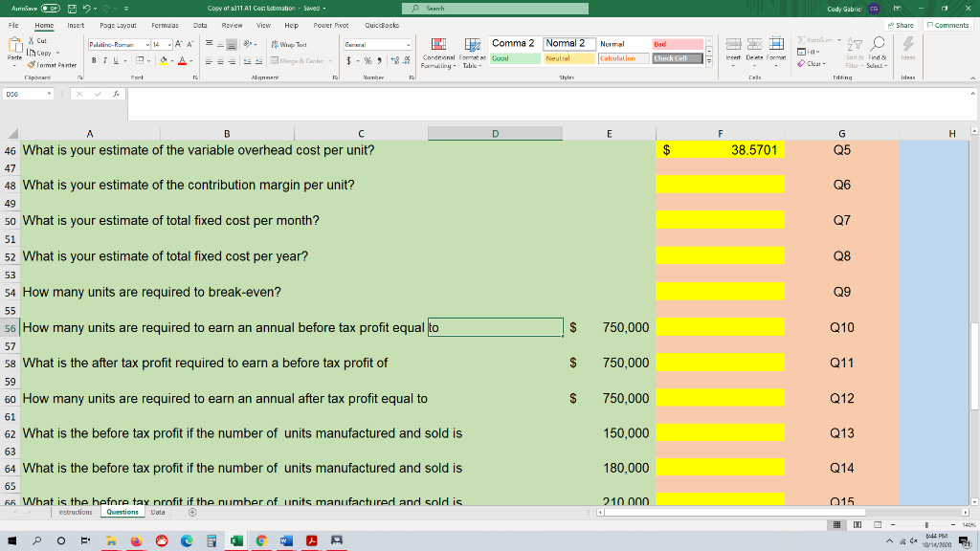The width and height of the screenshot is (980, 551).
Task: Switch to the Insert ribbon tab
Action: 76,26
